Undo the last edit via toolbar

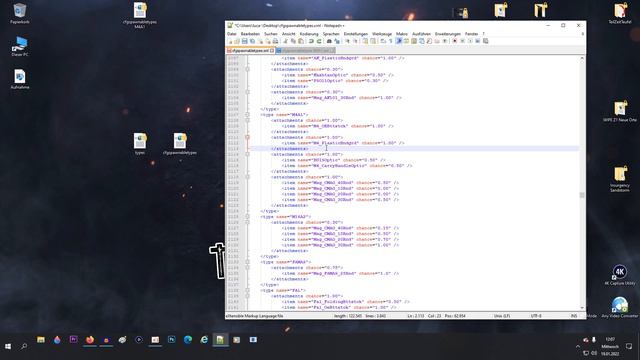pyautogui.click(x=310, y=41)
